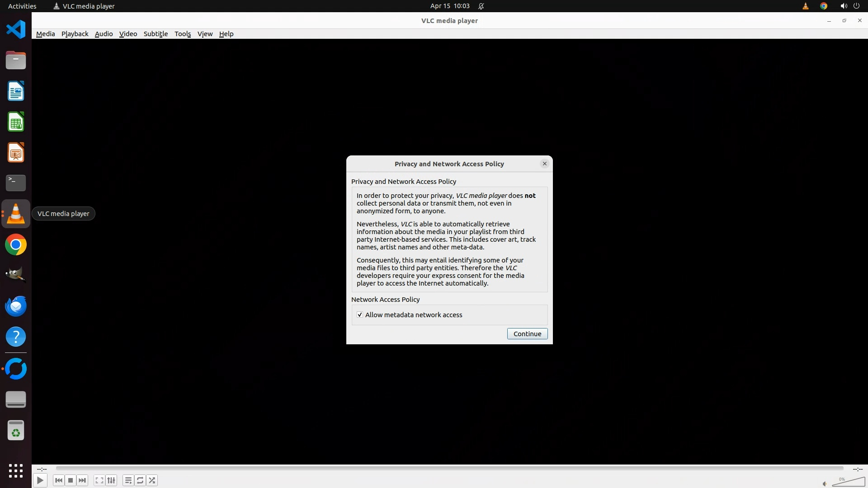Toggle random shuffle playback

click(x=152, y=480)
